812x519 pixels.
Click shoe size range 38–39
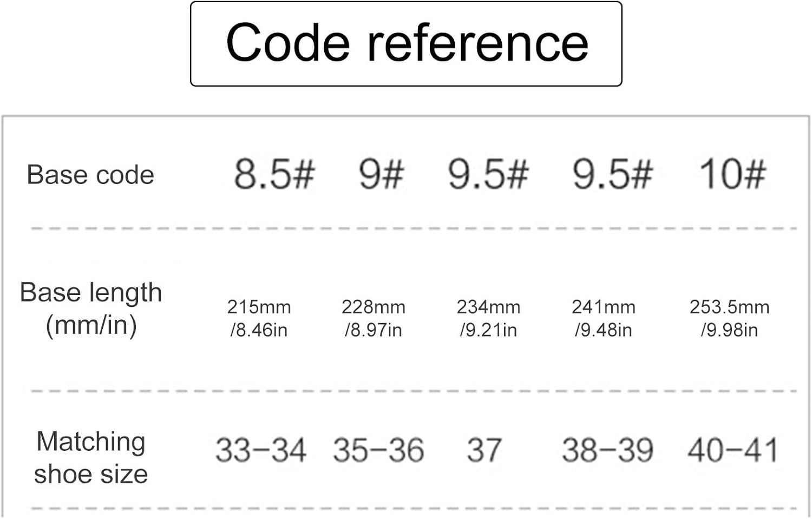coord(607,450)
